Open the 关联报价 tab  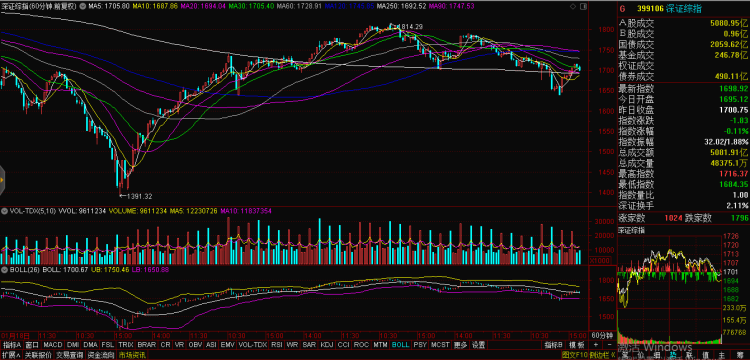(38, 355)
